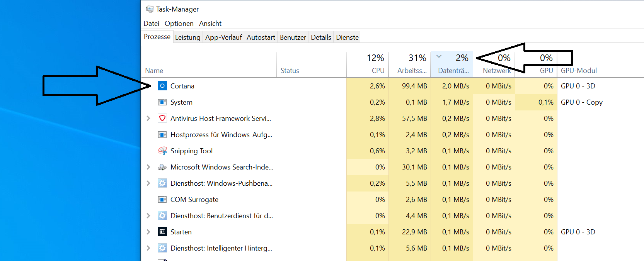Screen dimensions: 644x261
Task: Switch to the Details tab
Action: pyautogui.click(x=321, y=37)
